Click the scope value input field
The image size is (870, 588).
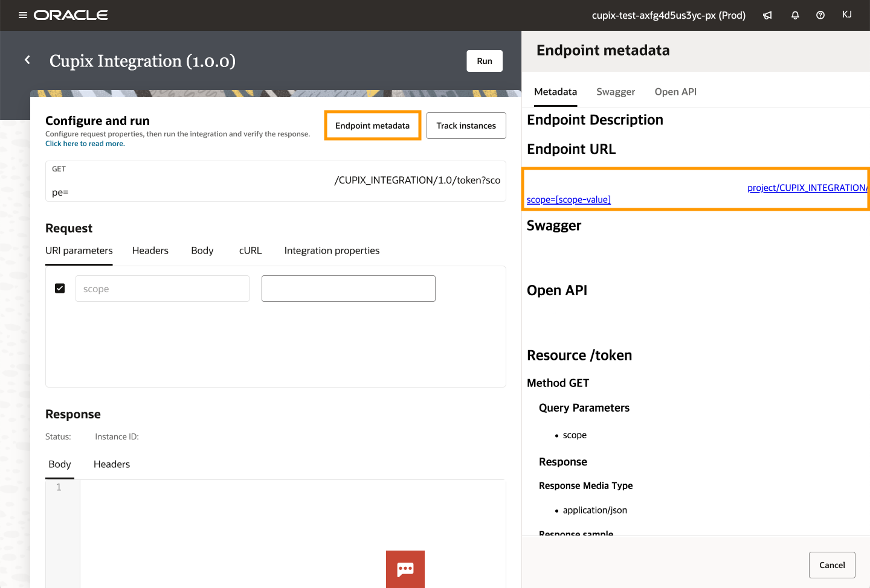coord(349,289)
